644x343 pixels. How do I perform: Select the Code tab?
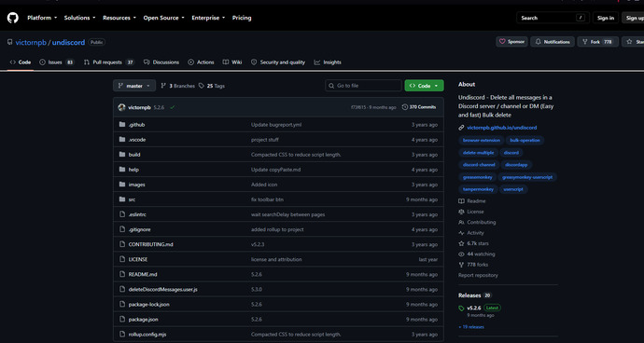pyautogui.click(x=21, y=62)
